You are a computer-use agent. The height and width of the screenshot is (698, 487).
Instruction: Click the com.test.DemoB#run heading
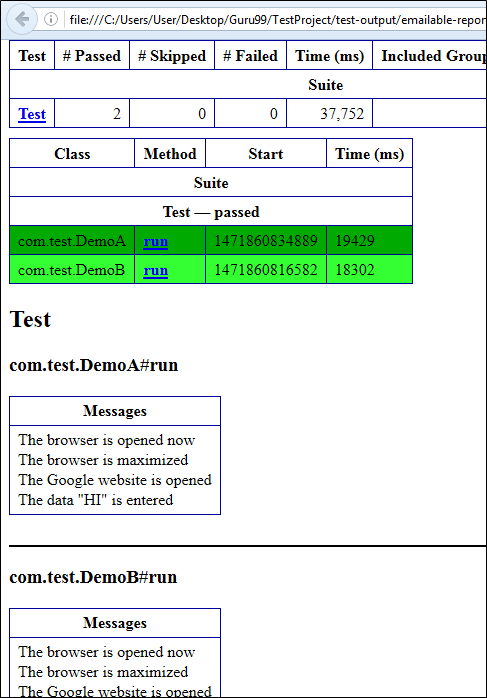tap(93, 577)
